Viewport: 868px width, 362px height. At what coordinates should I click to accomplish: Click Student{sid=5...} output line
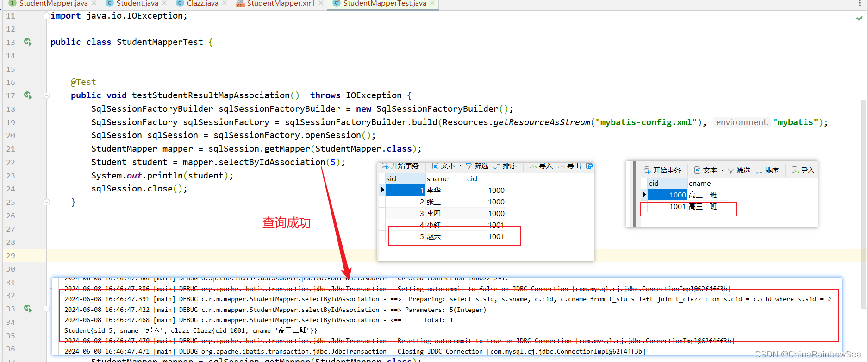click(191, 330)
